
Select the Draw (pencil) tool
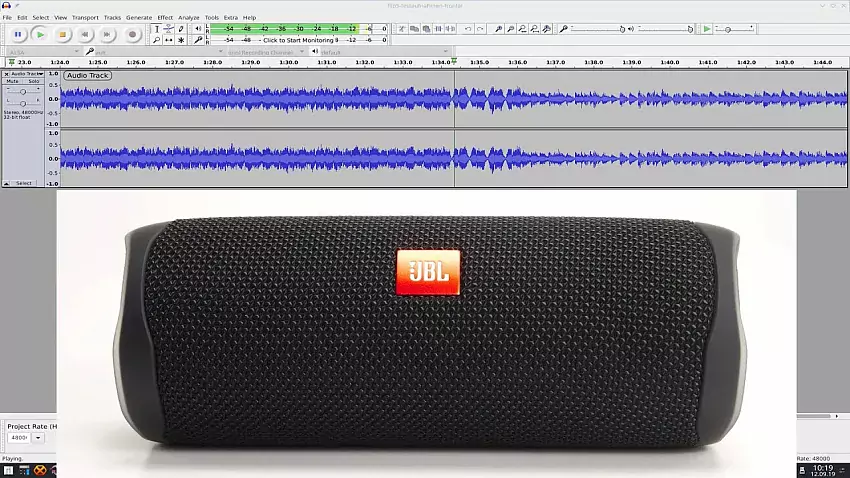pyautogui.click(x=181, y=29)
